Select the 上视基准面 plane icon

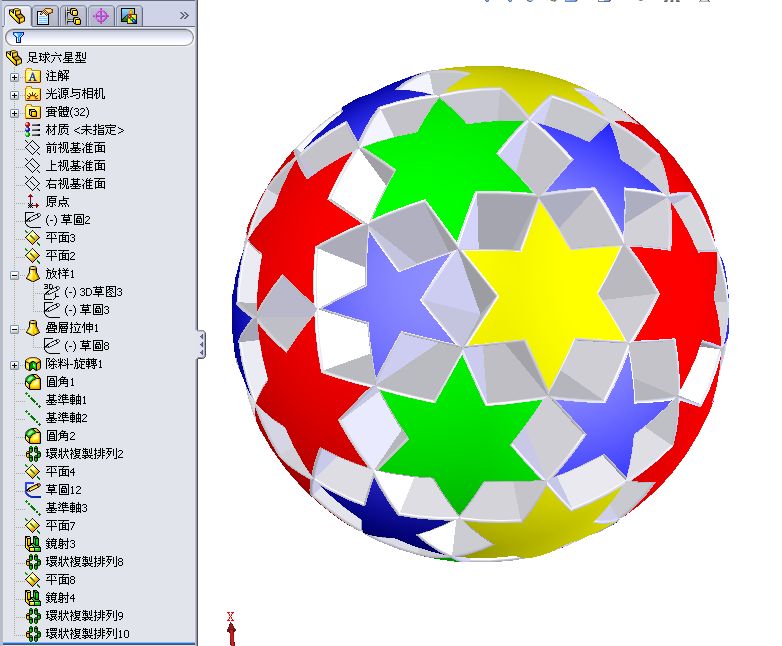[x=32, y=166]
